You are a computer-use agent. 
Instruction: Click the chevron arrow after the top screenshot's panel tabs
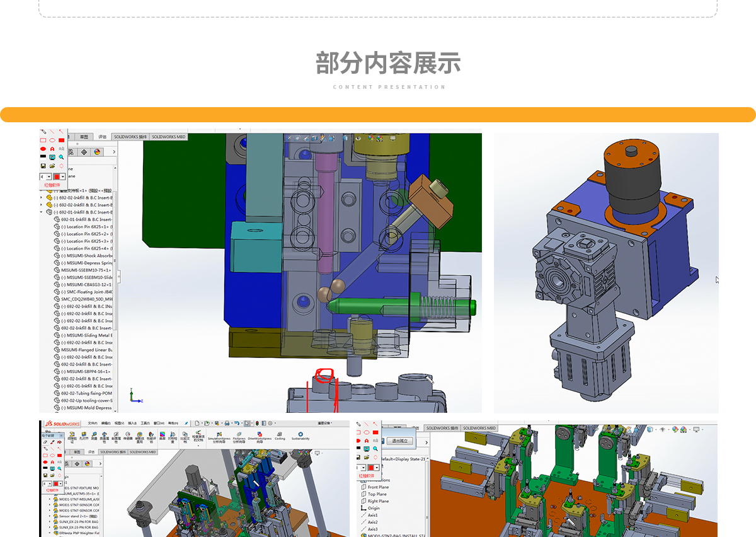(115, 152)
